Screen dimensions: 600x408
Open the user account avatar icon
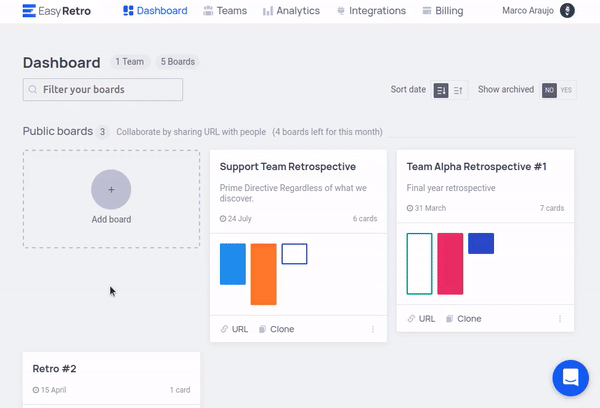click(568, 11)
